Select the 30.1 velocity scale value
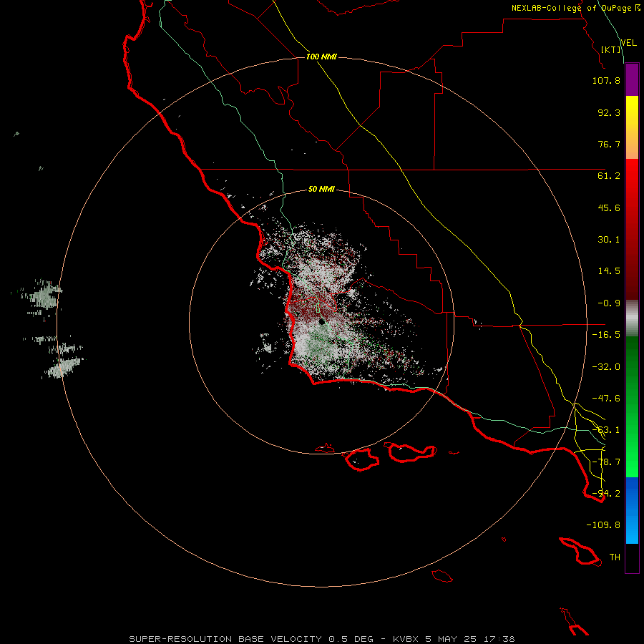The height and width of the screenshot is (644, 644). (609, 240)
